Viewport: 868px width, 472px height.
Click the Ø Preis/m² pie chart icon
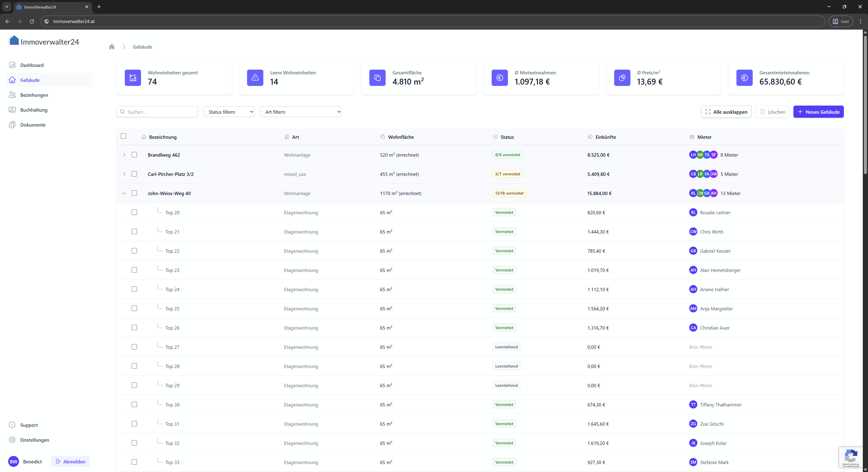622,78
